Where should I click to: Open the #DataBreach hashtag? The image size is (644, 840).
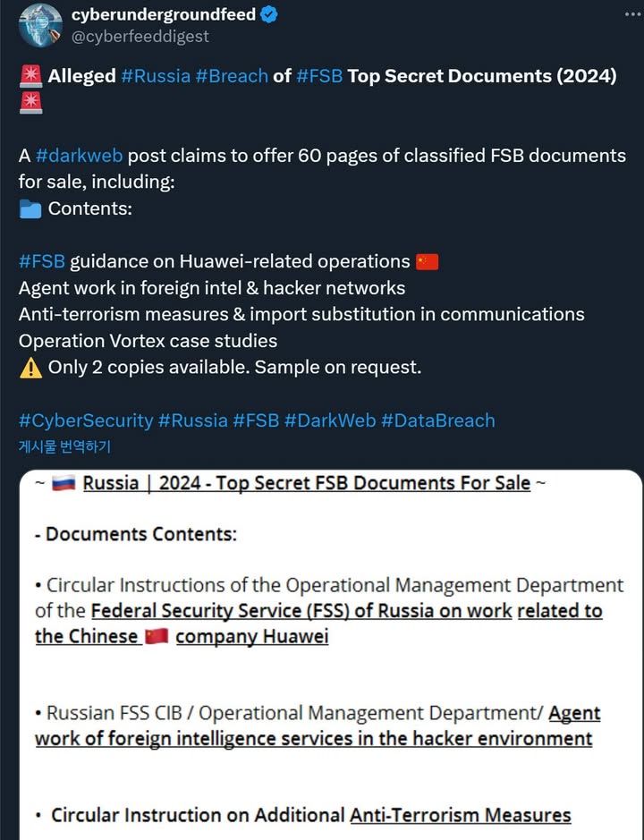click(437, 420)
